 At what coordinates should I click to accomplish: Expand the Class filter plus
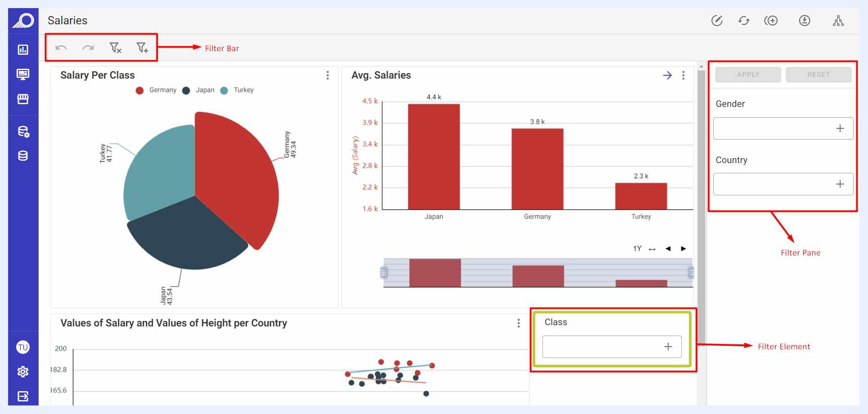668,347
